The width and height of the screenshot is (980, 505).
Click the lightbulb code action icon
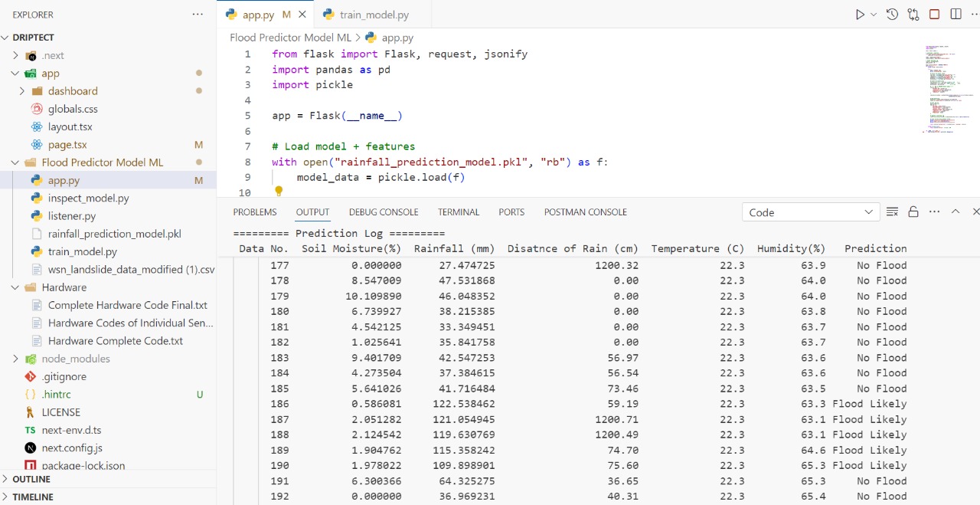(279, 191)
